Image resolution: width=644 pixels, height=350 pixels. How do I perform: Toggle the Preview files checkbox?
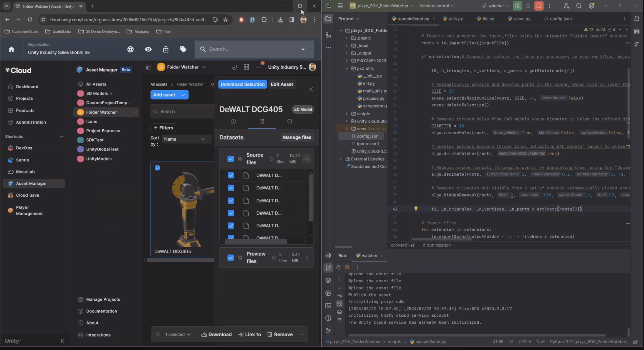[231, 258]
